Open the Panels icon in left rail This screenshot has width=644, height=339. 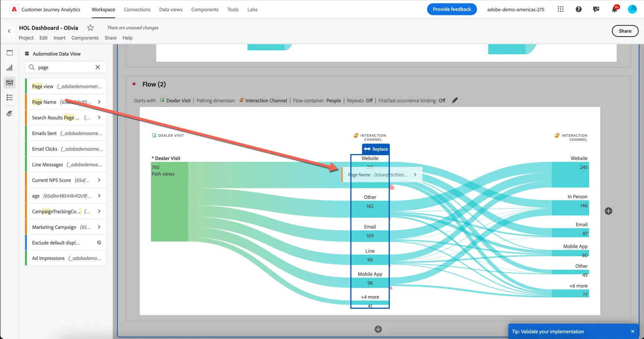(x=10, y=53)
